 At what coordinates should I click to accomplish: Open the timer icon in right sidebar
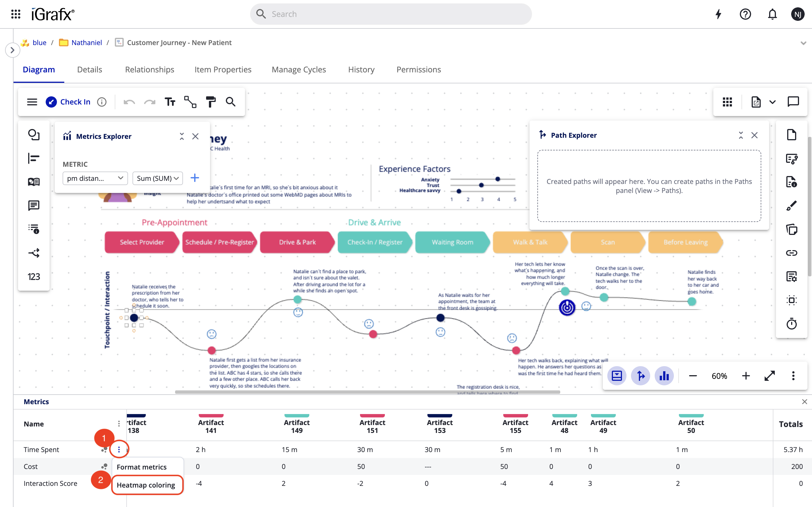point(791,324)
